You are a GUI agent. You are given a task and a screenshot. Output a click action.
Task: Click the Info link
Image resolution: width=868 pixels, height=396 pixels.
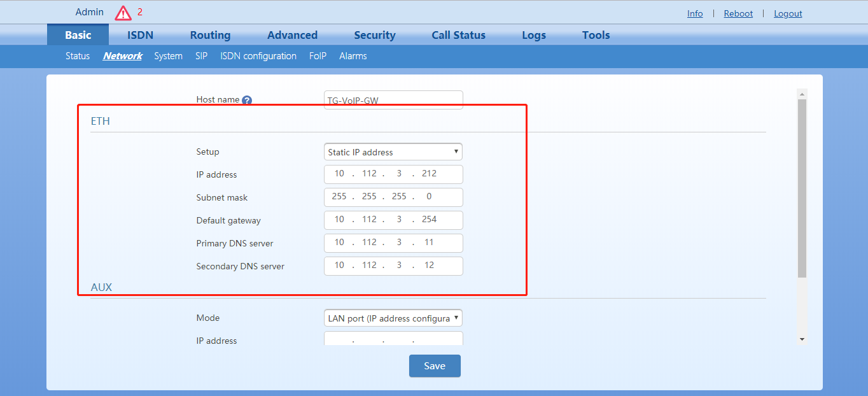click(x=695, y=13)
